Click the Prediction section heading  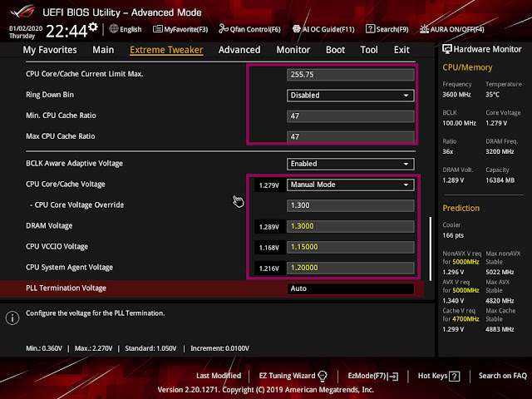click(461, 208)
